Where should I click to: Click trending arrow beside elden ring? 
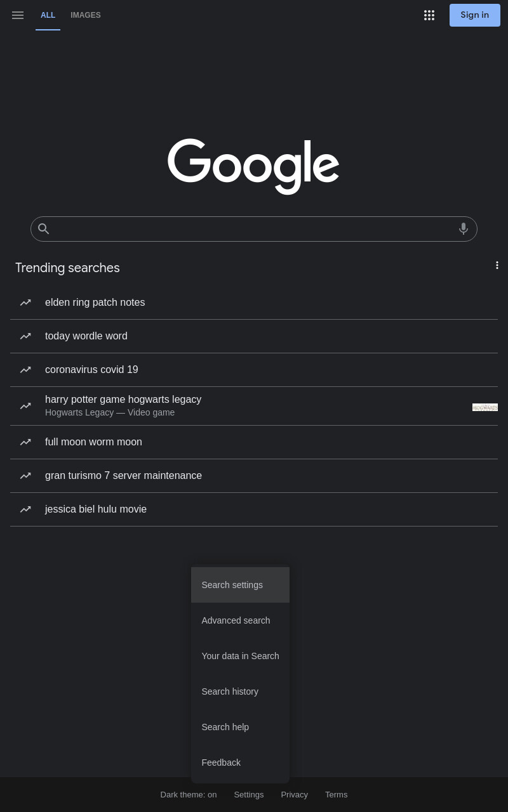coord(25,303)
